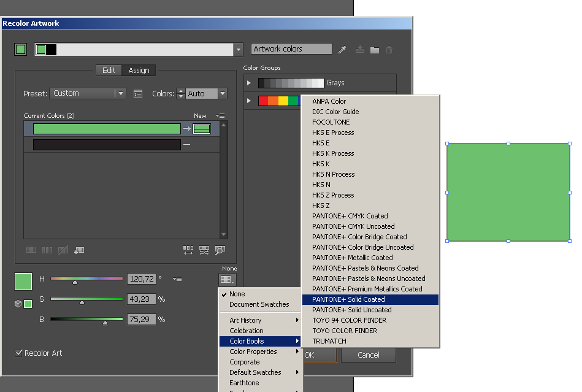The width and height of the screenshot is (582, 392).
Task: Click the delete color group trash icon
Action: point(389,49)
